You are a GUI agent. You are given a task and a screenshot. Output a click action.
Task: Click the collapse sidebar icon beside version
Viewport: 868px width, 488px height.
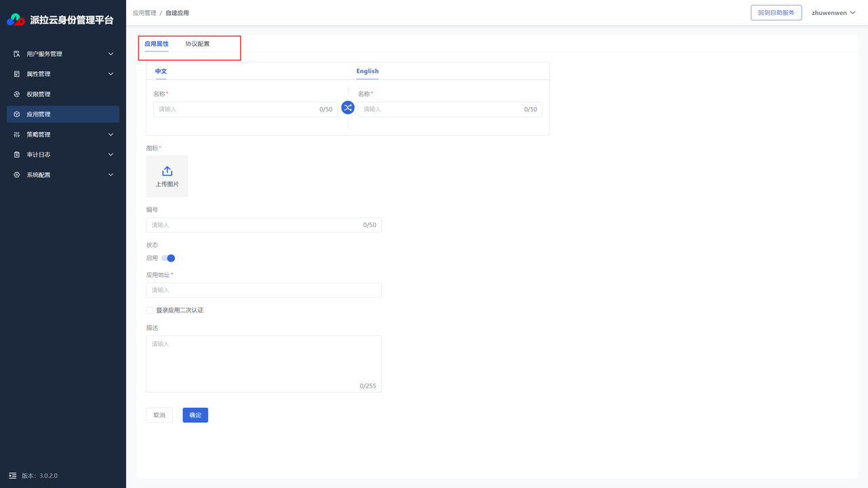click(12, 476)
